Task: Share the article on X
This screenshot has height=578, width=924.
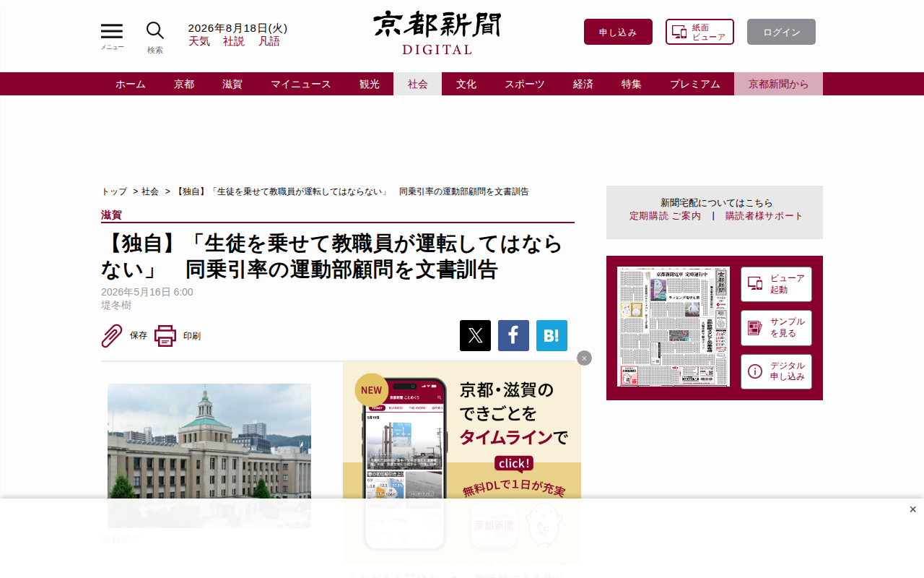Action: point(475,335)
